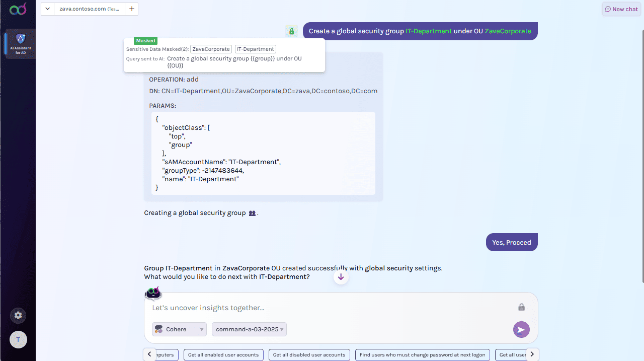644x361 pixels.
Task: Choose 'Get all enabled user accounts' suggestion
Action: pyautogui.click(x=223, y=355)
